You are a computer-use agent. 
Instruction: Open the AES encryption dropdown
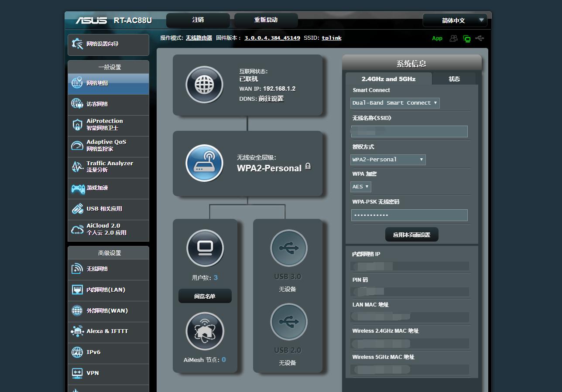[x=361, y=187]
